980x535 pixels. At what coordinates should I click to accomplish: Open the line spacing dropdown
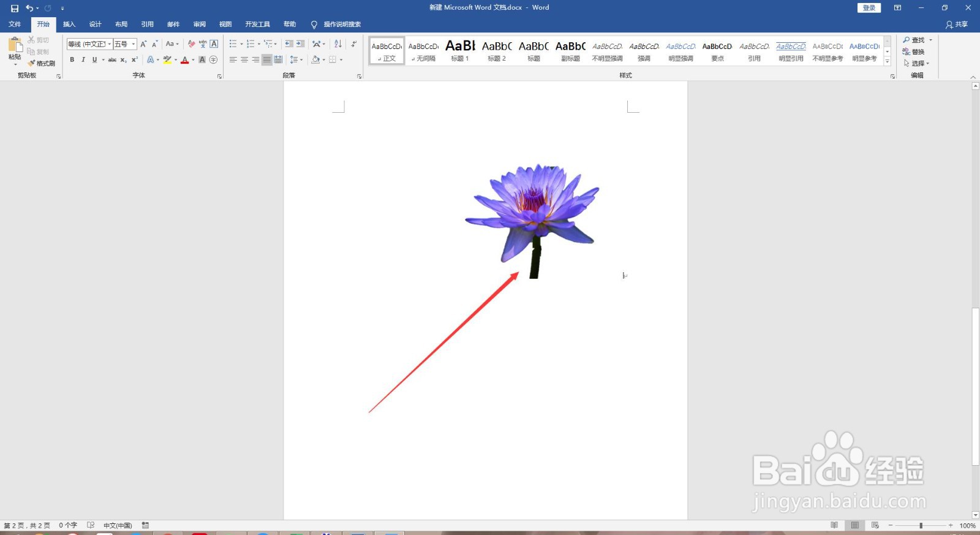(296, 60)
